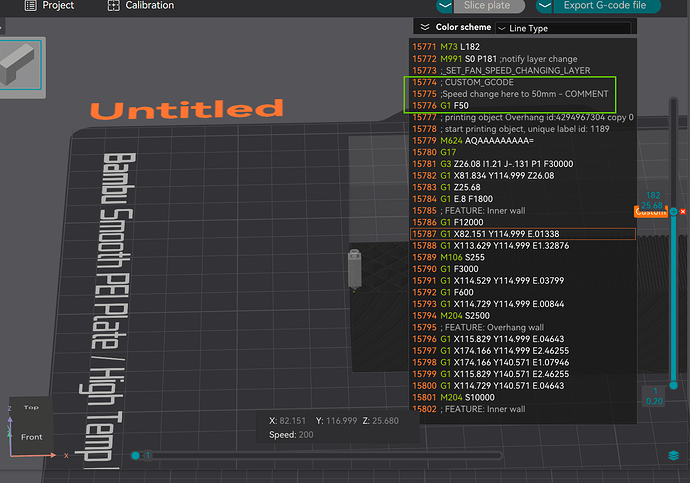Click the horizontal move slider handle

pos(136,455)
